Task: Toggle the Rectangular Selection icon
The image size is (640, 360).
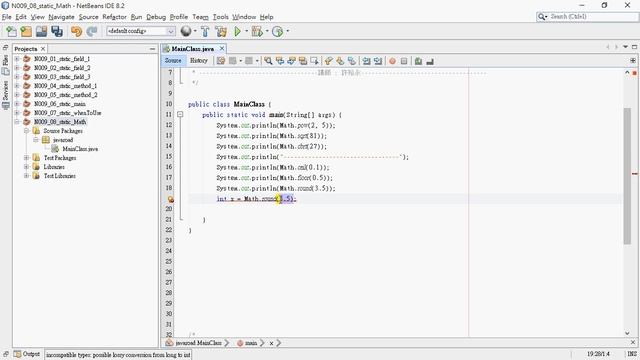Action: (x=314, y=61)
